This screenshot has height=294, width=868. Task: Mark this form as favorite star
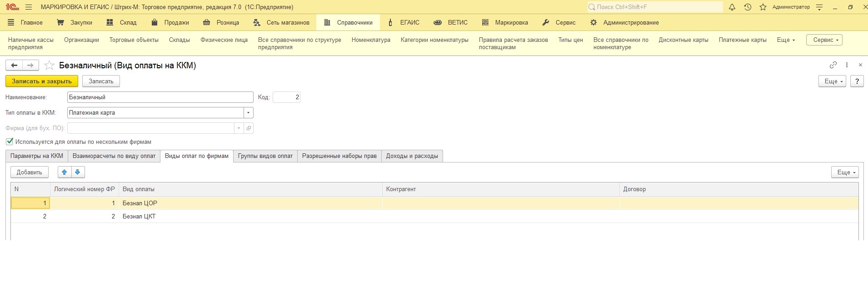(x=49, y=66)
